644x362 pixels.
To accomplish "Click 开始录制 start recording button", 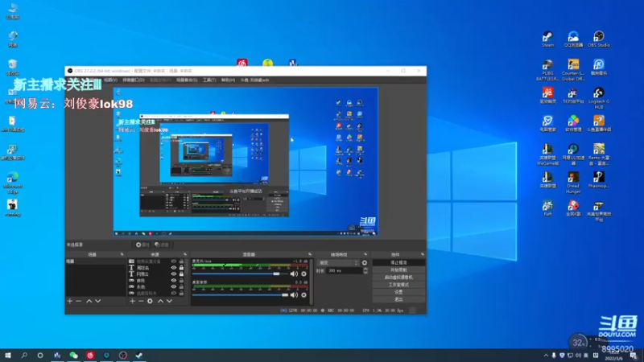I will click(398, 270).
